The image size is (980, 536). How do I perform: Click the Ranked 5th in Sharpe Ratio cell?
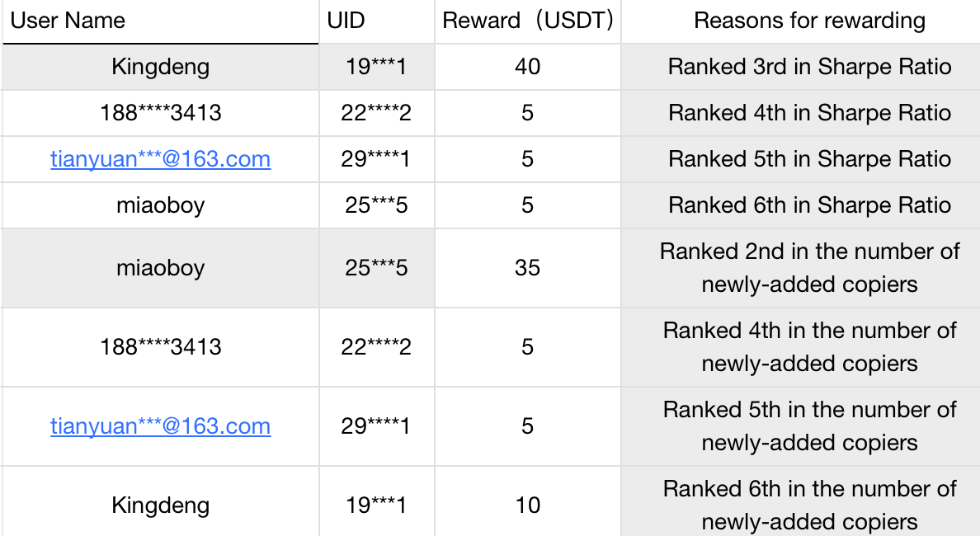(809, 159)
